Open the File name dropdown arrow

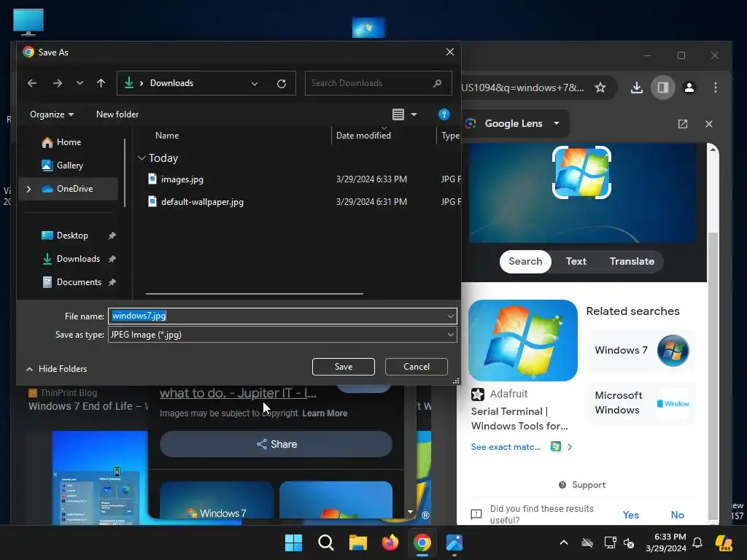(450, 316)
